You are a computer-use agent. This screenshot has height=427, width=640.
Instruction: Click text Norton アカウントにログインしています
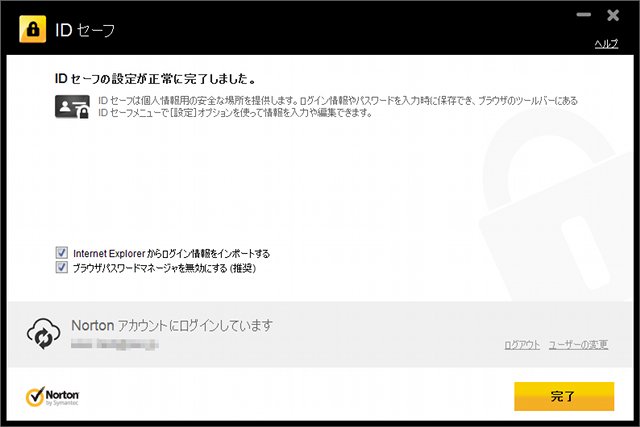pyautogui.click(x=172, y=326)
